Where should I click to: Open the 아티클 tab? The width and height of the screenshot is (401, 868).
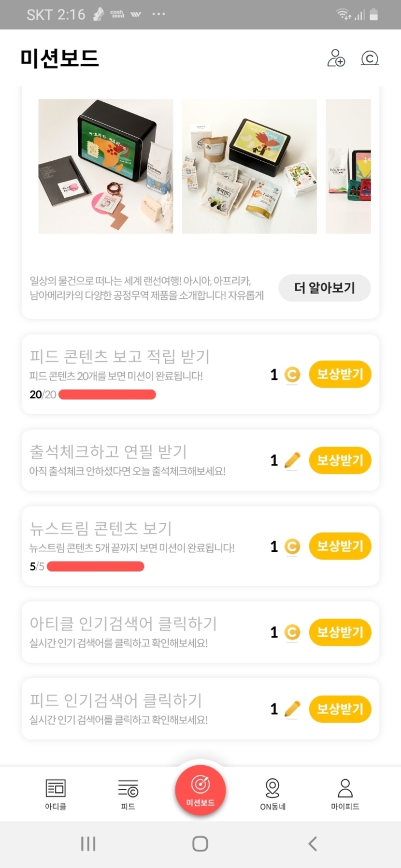pyautogui.click(x=56, y=794)
